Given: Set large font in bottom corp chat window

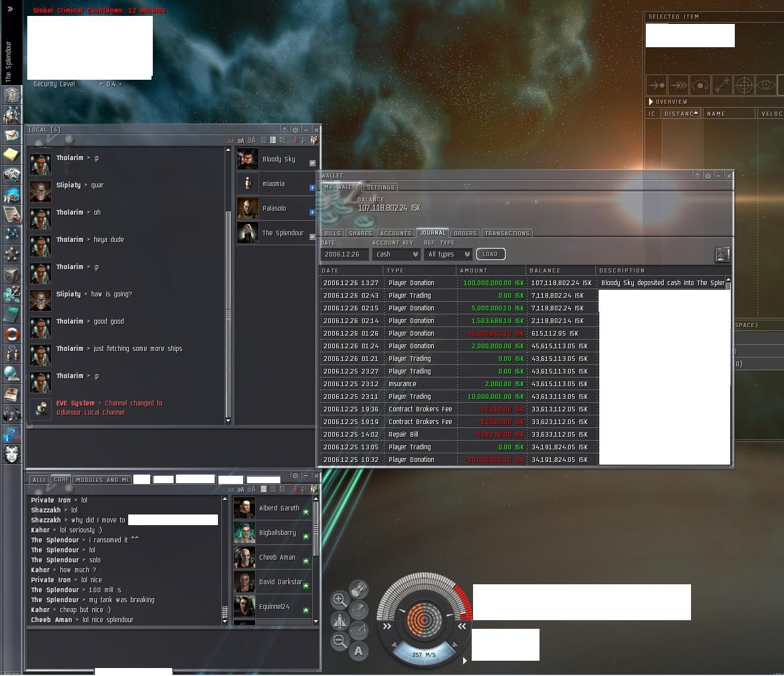Looking at the screenshot, I should [x=251, y=489].
